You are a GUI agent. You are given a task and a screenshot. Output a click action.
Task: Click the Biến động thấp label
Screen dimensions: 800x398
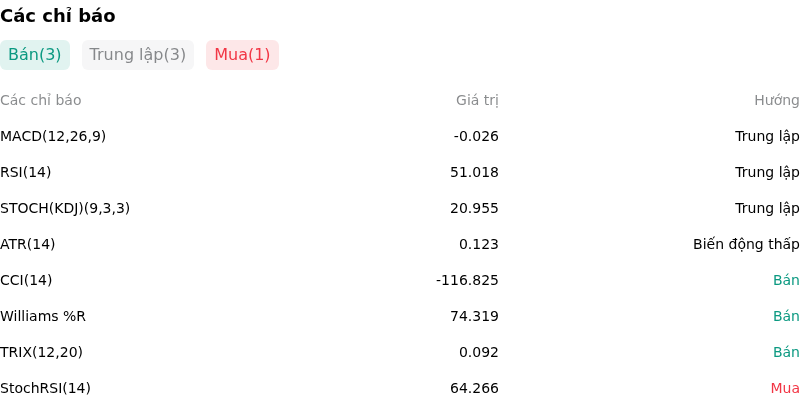coord(746,244)
